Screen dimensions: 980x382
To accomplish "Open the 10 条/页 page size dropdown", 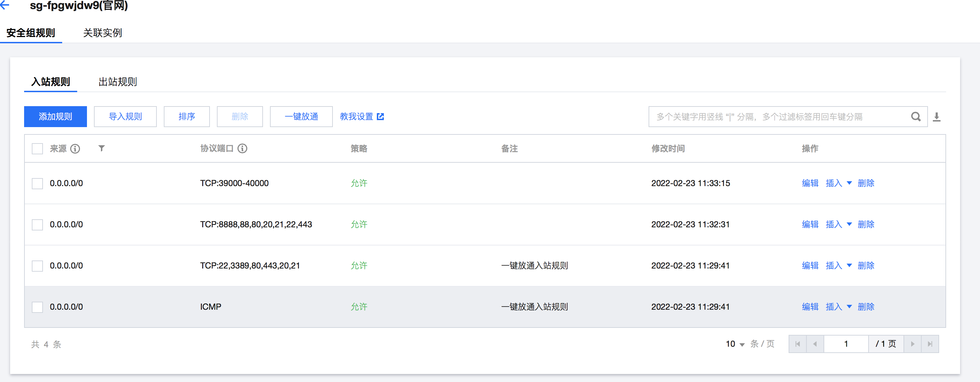I will point(735,344).
